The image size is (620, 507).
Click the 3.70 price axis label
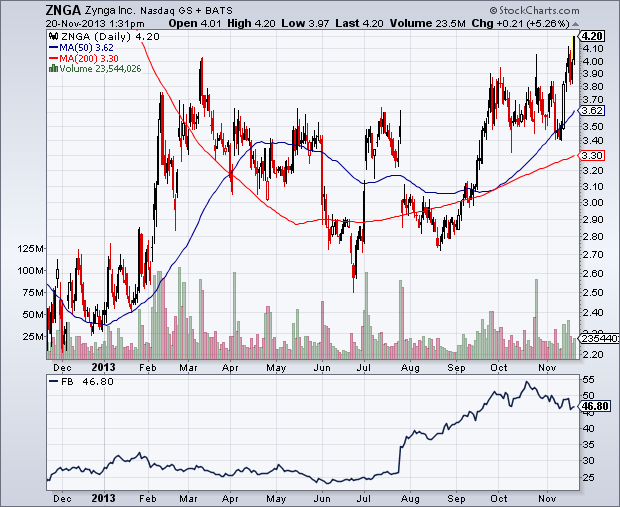coord(593,100)
